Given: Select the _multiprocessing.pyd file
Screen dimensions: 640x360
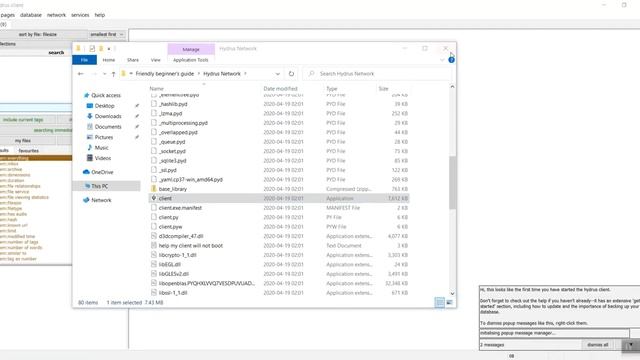Looking at the screenshot, I should (x=183, y=123).
